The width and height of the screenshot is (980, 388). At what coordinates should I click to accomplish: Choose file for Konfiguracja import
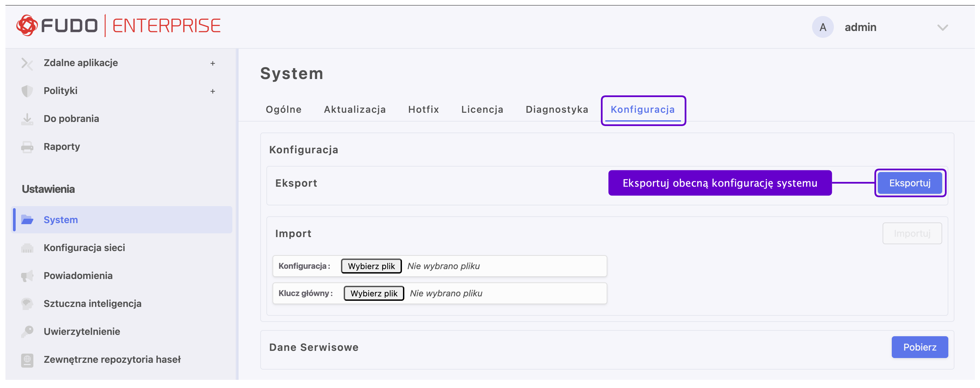point(371,266)
